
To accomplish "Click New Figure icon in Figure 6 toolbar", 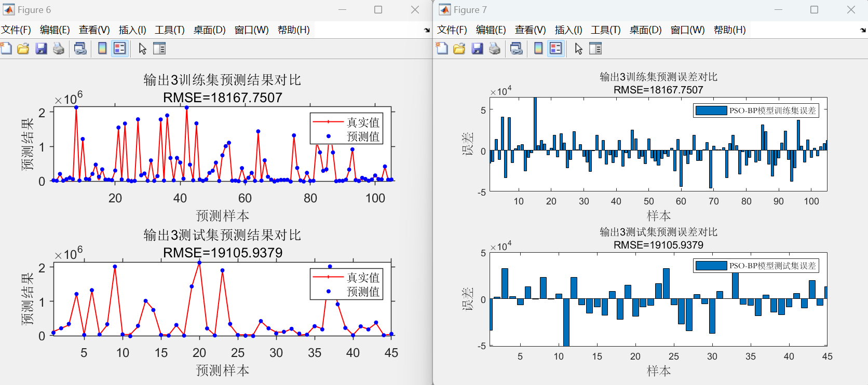I will tap(6, 49).
